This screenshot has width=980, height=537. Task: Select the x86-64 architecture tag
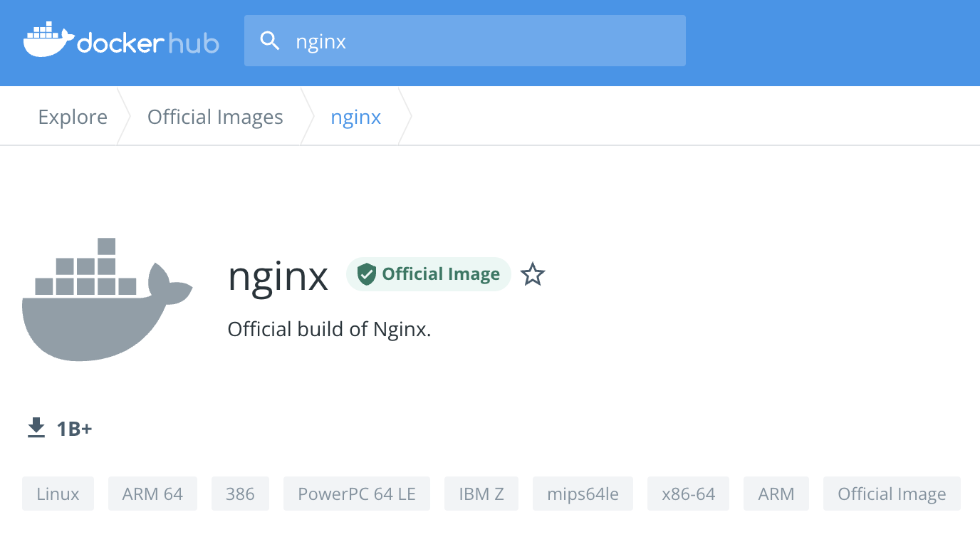(688, 494)
